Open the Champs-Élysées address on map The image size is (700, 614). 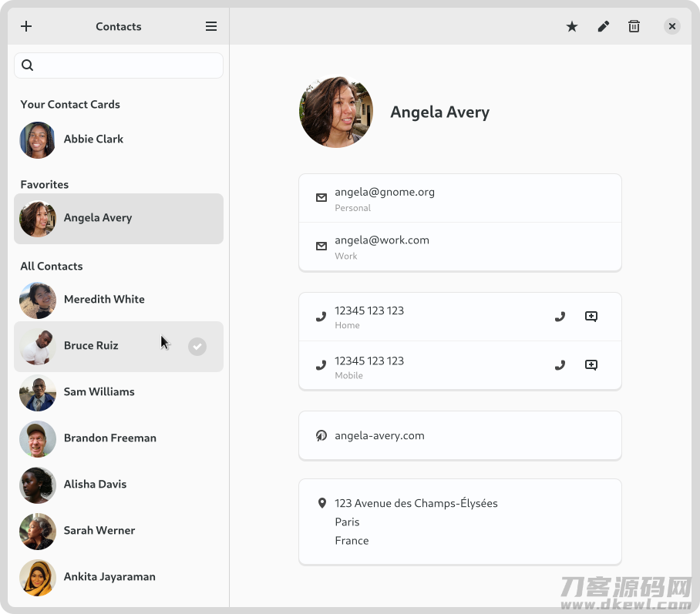tap(459, 522)
